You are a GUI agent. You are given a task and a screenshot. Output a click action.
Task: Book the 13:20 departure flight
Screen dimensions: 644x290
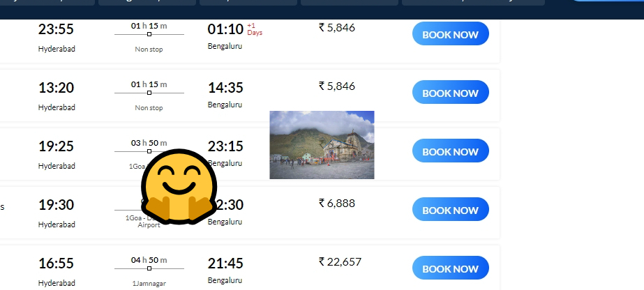451,93
